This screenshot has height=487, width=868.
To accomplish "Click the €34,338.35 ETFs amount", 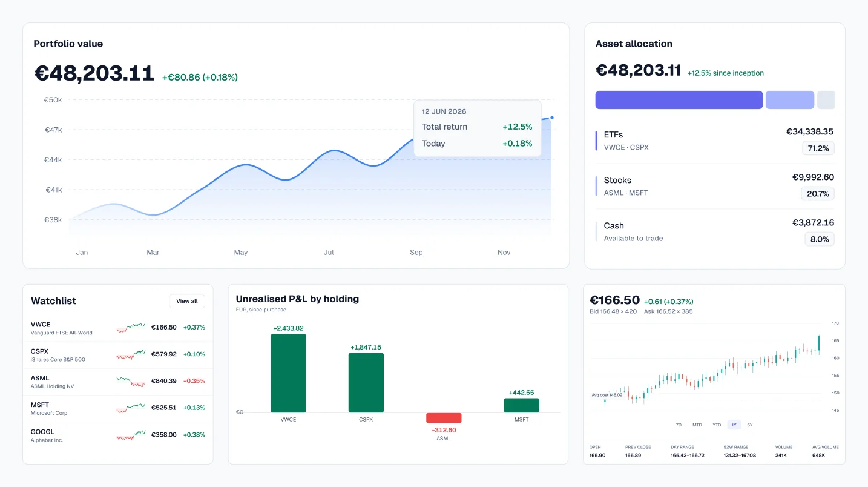I will (810, 131).
